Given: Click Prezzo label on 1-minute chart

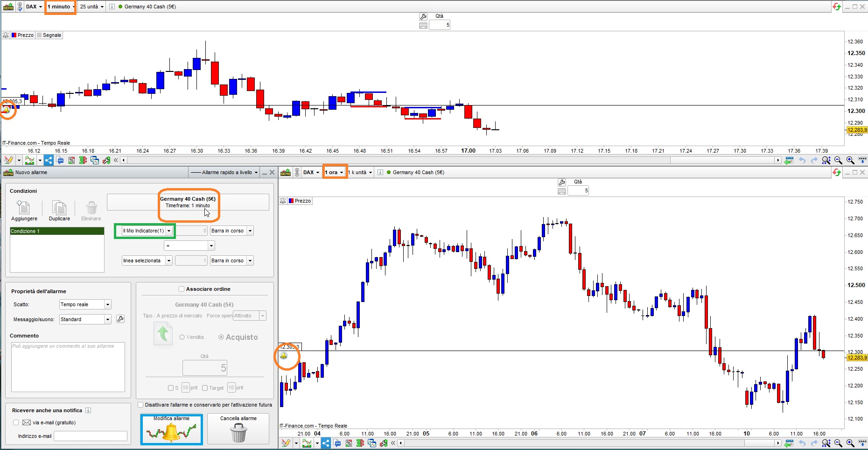Looking at the screenshot, I should pos(25,35).
